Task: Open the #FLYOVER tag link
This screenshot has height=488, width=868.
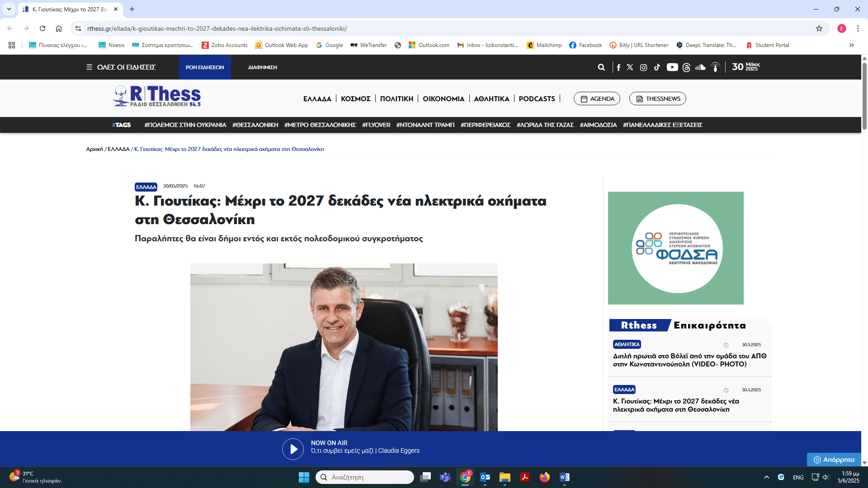Action: click(376, 125)
